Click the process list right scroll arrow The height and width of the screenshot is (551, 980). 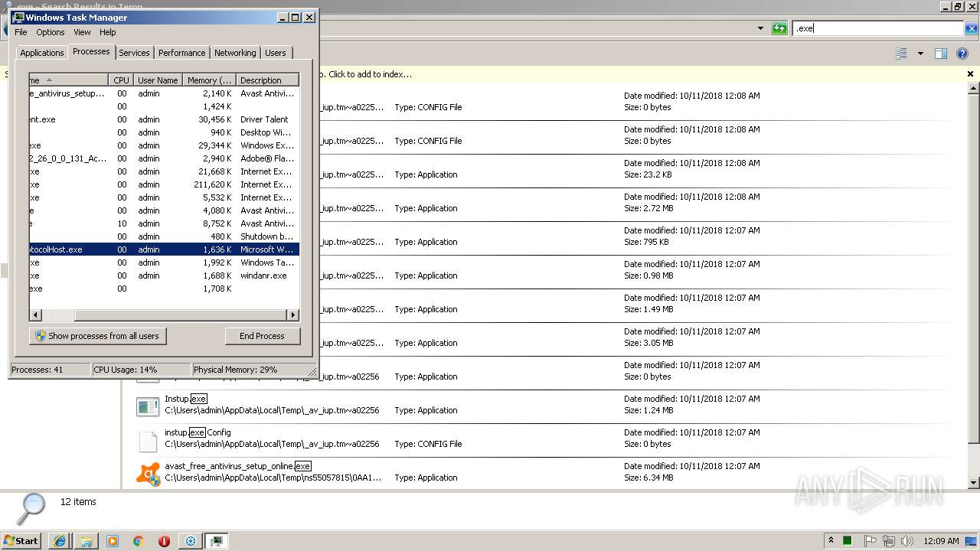tap(292, 315)
